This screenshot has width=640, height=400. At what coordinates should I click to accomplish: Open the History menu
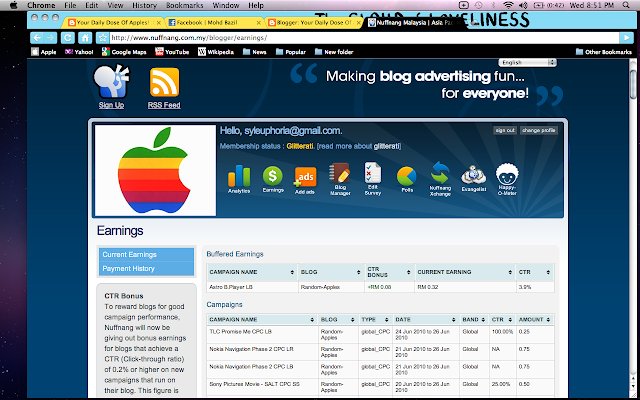click(144, 5)
